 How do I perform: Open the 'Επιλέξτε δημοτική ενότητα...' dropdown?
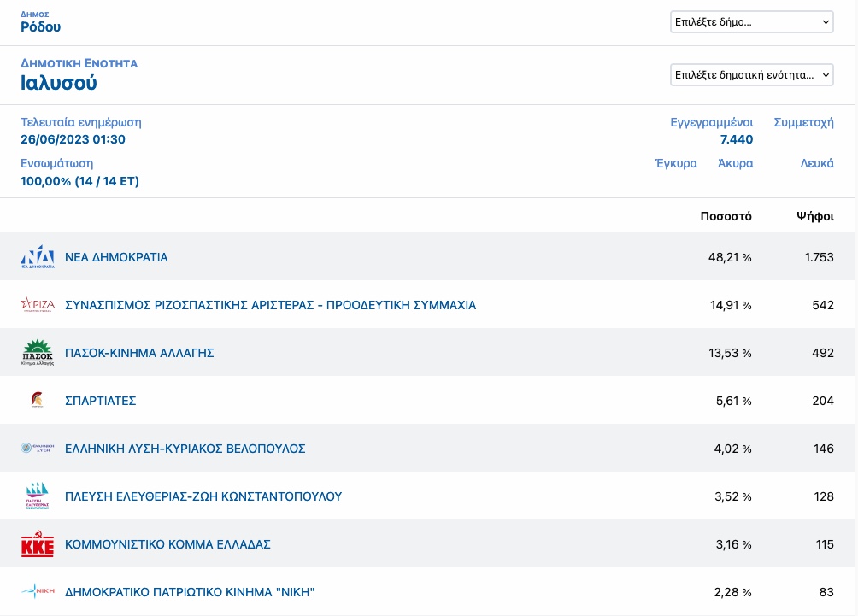tap(752, 75)
